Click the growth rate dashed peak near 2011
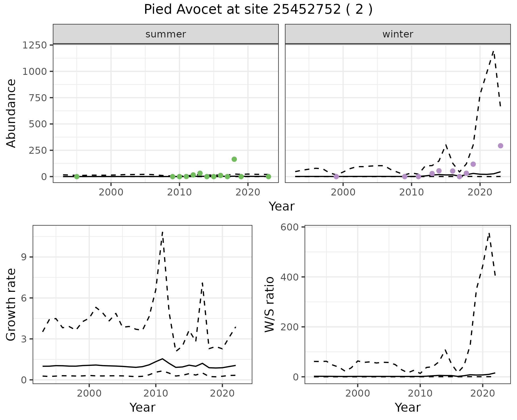 162,232
